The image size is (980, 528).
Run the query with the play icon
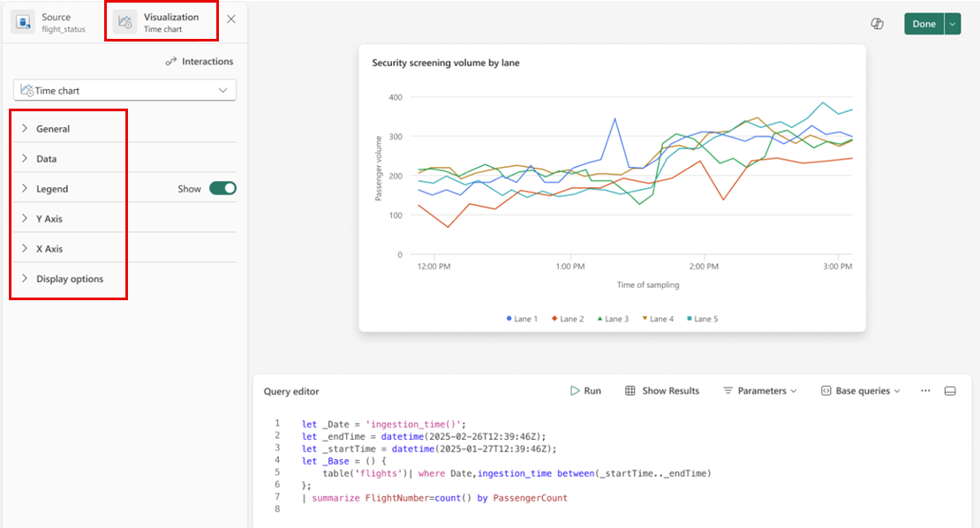coord(575,390)
